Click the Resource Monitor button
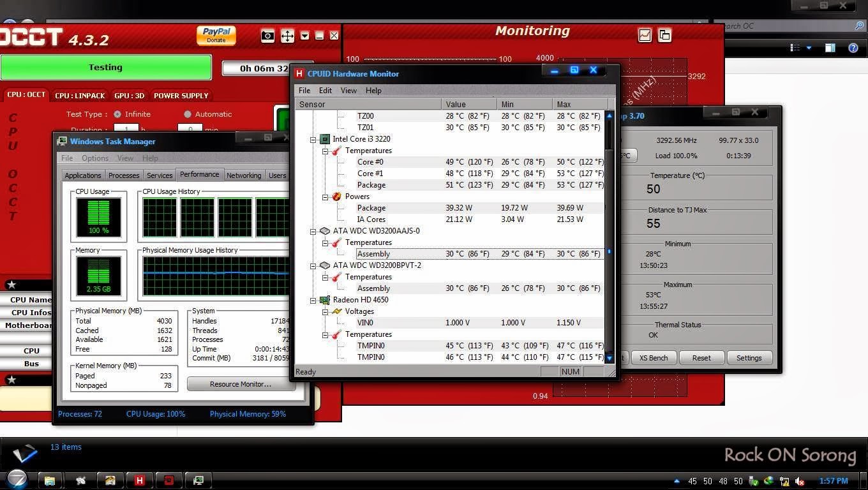Viewport: 868px width, 490px height. pos(241,384)
